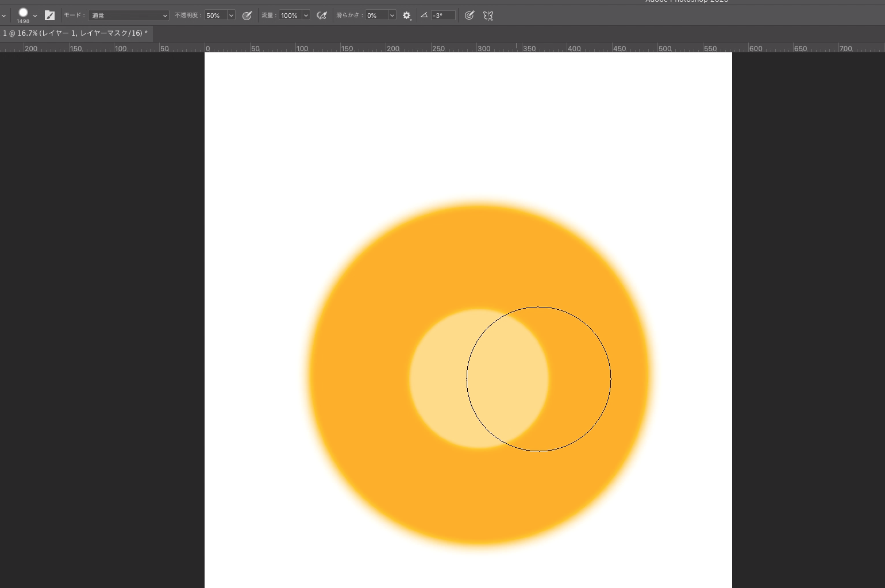
Task: Click the brush angle icon
Action: pos(424,16)
